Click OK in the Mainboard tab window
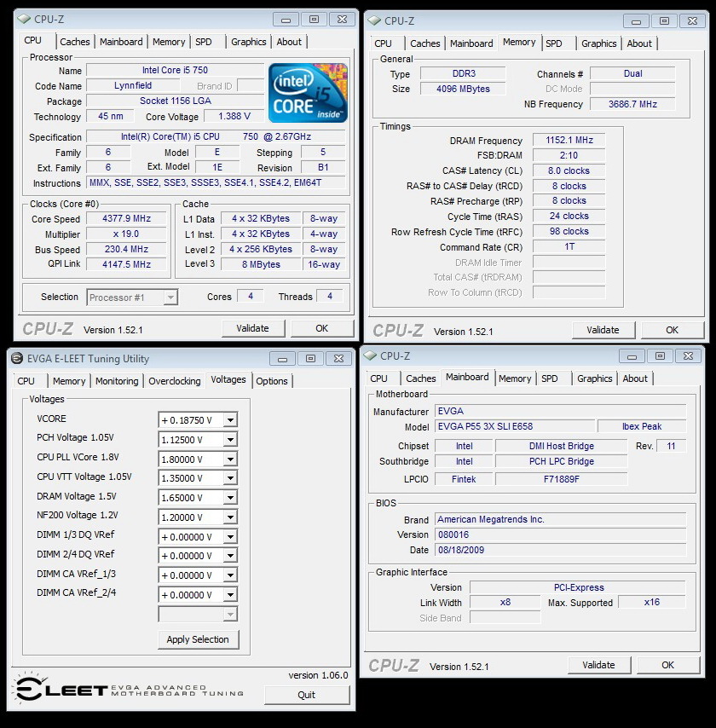This screenshot has width=716, height=728. point(667,665)
